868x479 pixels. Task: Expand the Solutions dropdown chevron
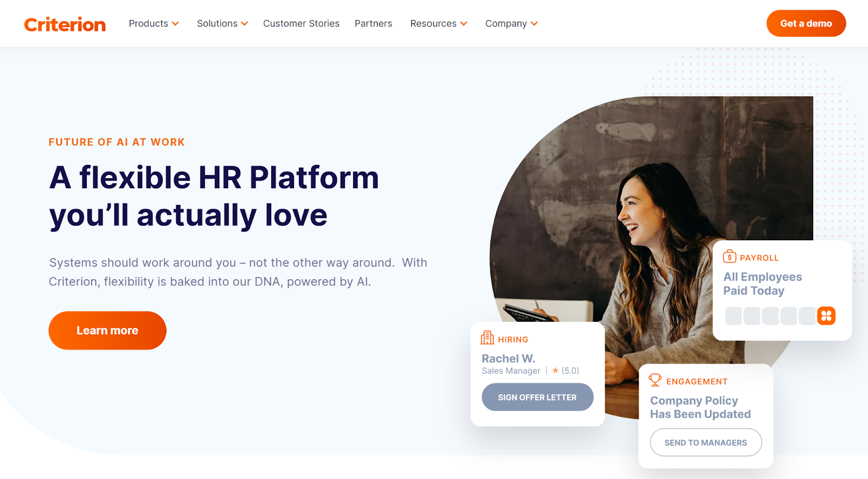point(245,24)
